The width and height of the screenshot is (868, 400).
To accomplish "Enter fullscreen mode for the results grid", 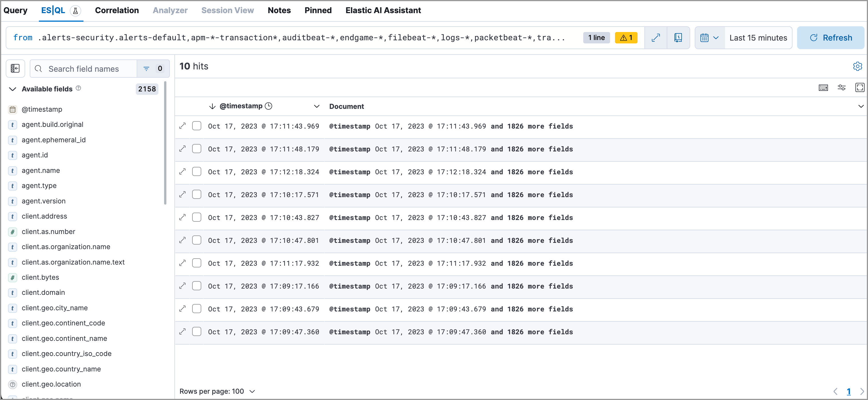I will pos(860,87).
